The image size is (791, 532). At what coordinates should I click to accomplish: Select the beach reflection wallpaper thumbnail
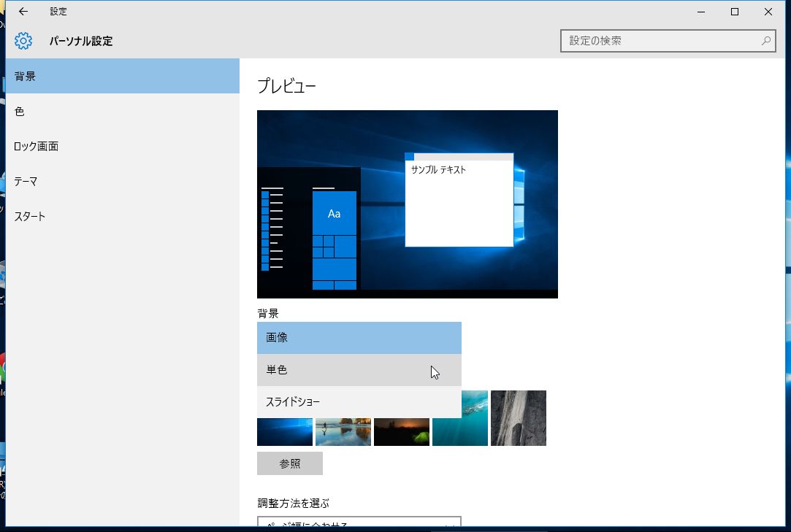point(343,432)
